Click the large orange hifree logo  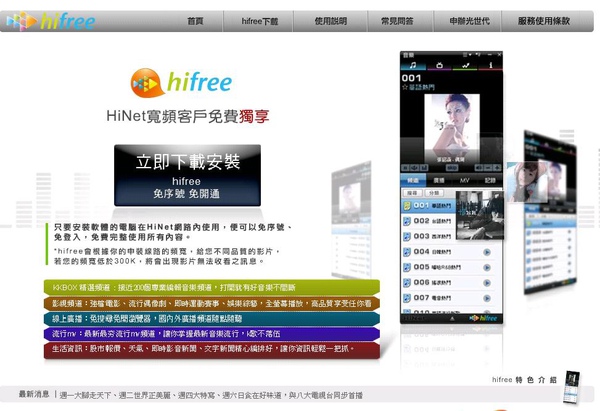pyautogui.click(x=181, y=82)
